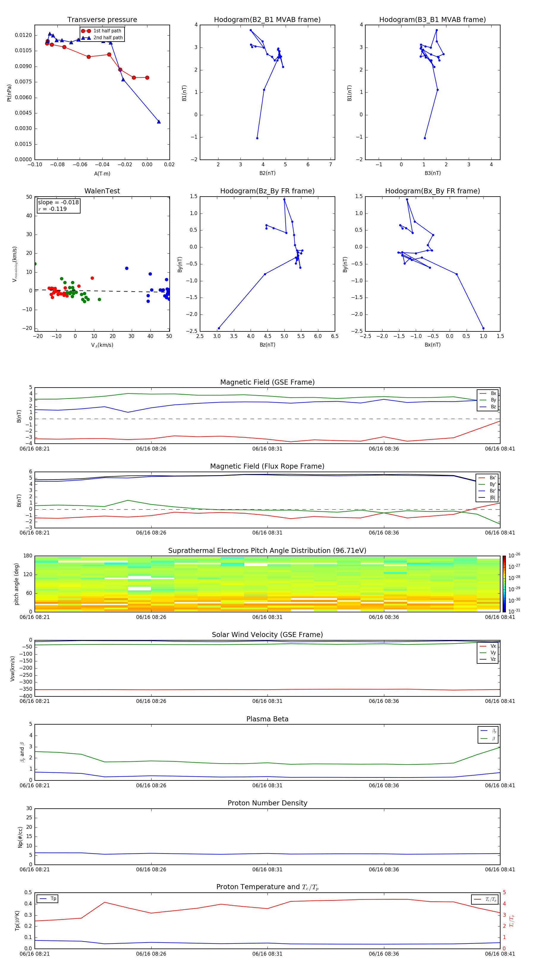Screen dimensions: 535x980
Task: Click the 'Vy' entry in velocity legend
Action: coord(488,652)
